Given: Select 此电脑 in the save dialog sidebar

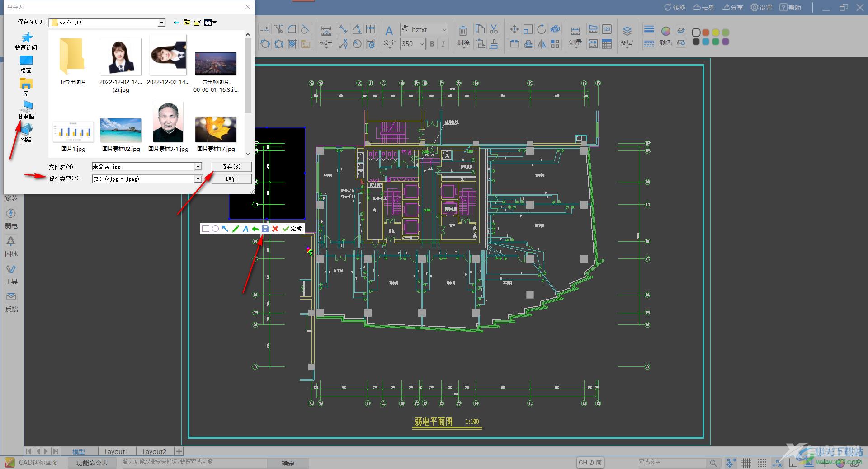Looking at the screenshot, I should point(26,110).
